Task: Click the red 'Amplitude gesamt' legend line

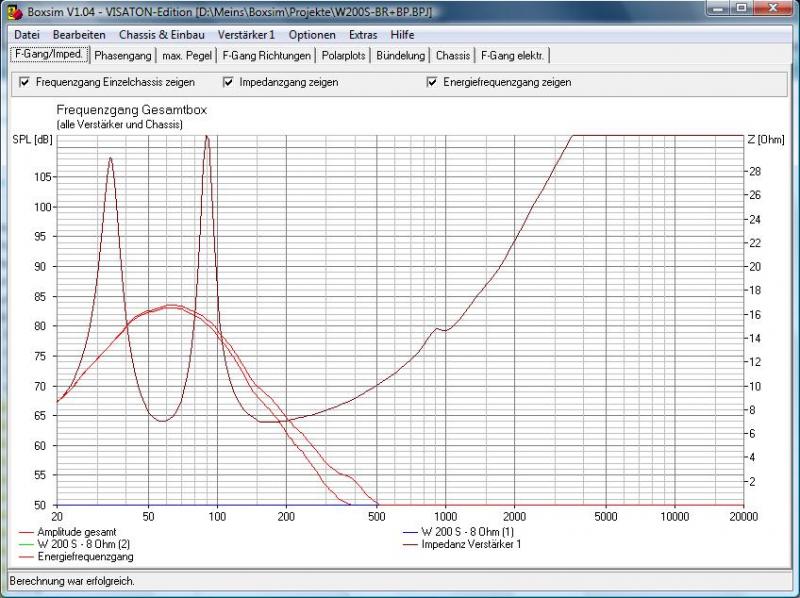Action: [x=27, y=531]
